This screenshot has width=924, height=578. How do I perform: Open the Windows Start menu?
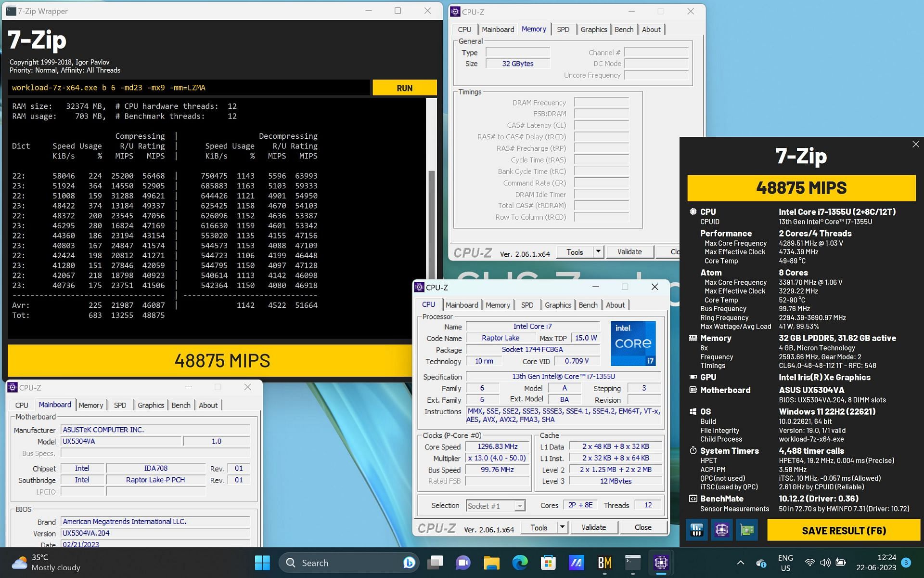pyautogui.click(x=262, y=563)
